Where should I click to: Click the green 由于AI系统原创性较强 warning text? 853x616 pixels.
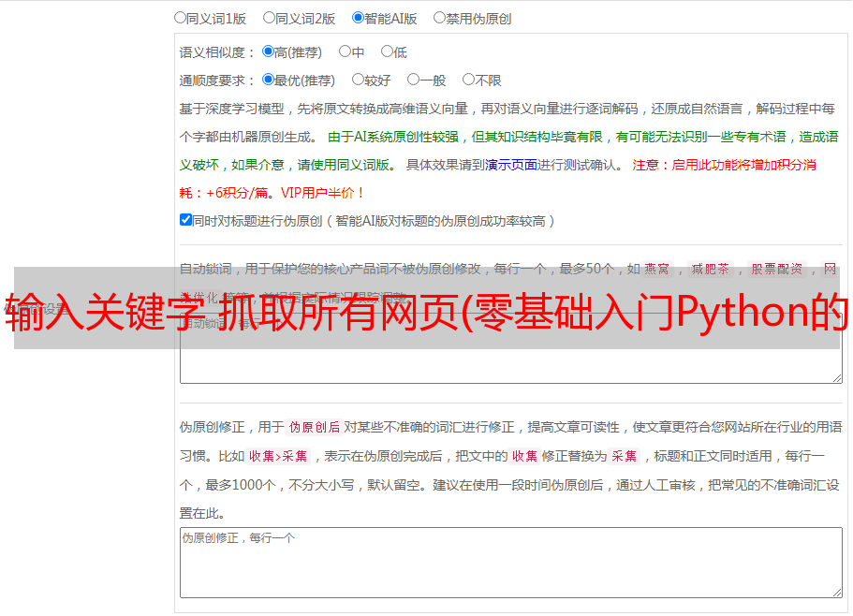(393, 137)
